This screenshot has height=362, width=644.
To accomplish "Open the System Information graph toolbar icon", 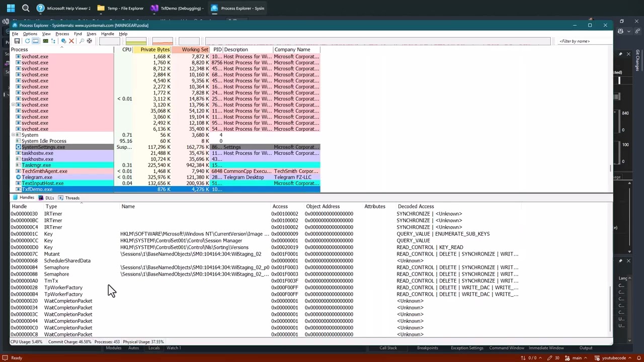I will point(45,41).
